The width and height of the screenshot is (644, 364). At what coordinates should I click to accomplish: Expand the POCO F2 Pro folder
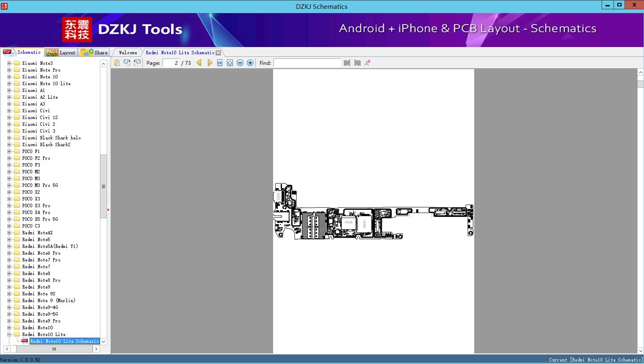tap(9, 158)
